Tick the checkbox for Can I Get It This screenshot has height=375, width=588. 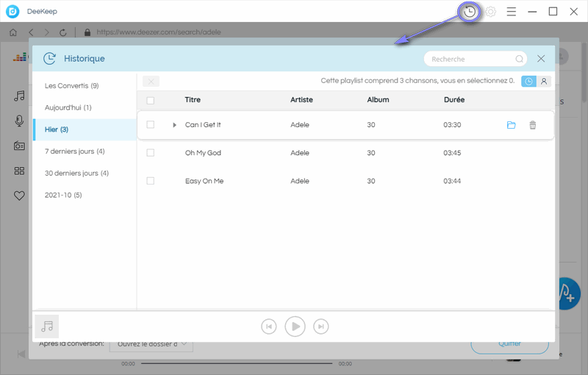(x=151, y=124)
